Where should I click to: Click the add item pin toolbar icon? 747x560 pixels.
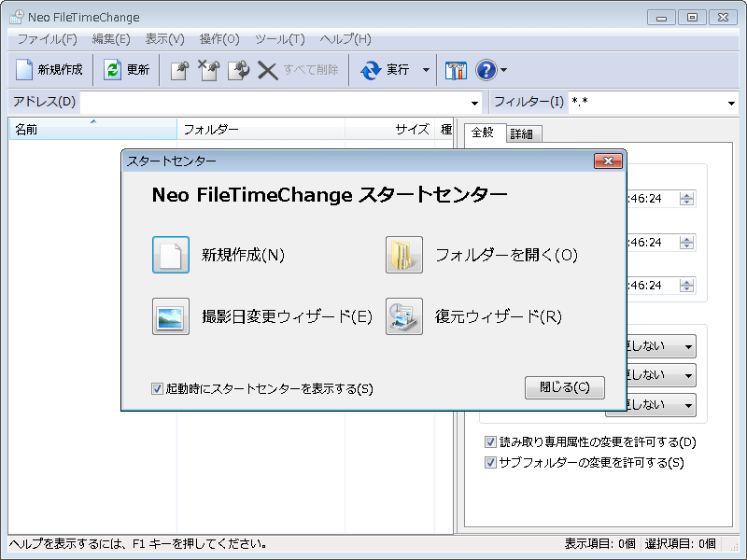pos(179,71)
